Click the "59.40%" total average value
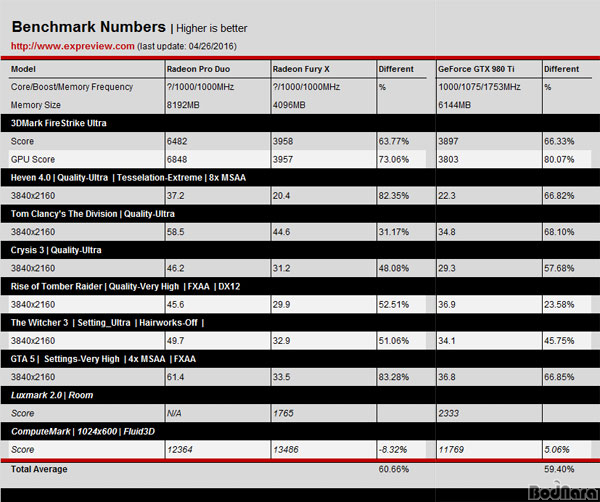Screen dimensions: 600x502 click(559, 469)
